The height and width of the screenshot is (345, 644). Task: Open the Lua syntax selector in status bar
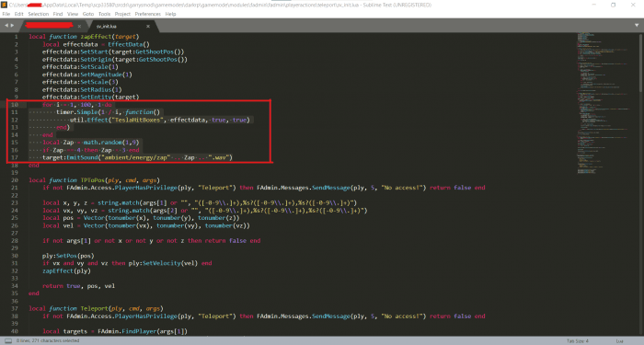(619, 341)
